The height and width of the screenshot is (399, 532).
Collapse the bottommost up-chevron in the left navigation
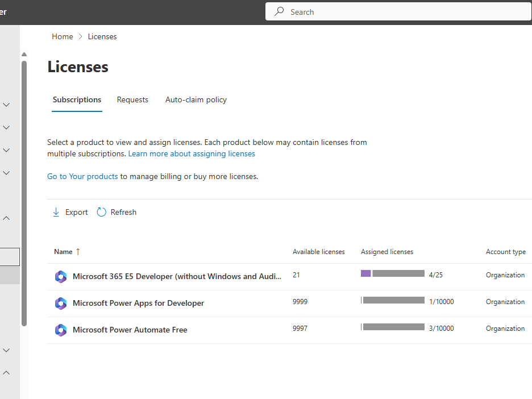tap(7, 373)
